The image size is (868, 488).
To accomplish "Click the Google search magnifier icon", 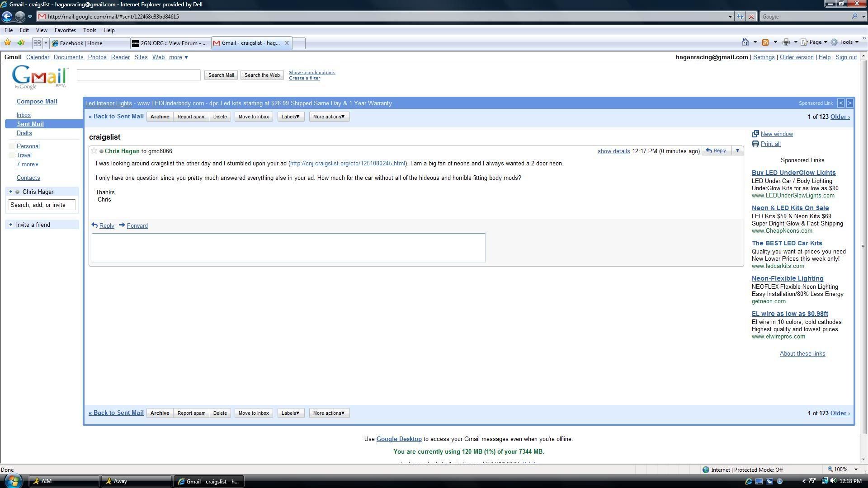I will (x=854, y=17).
